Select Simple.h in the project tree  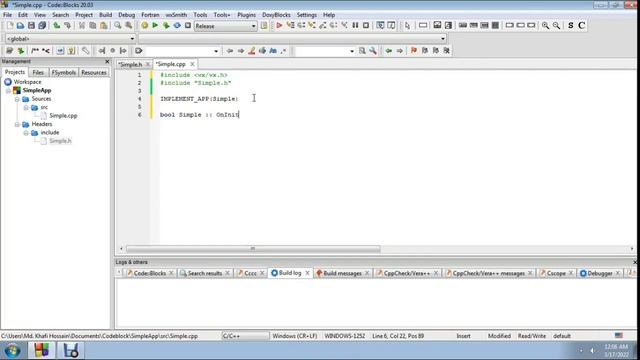coord(60,141)
